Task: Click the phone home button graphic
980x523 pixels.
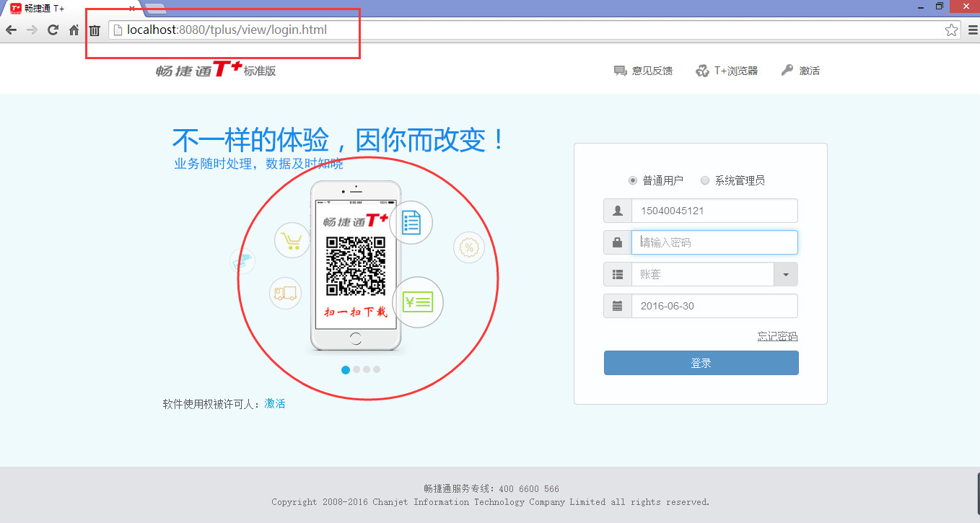Action: pos(355,339)
